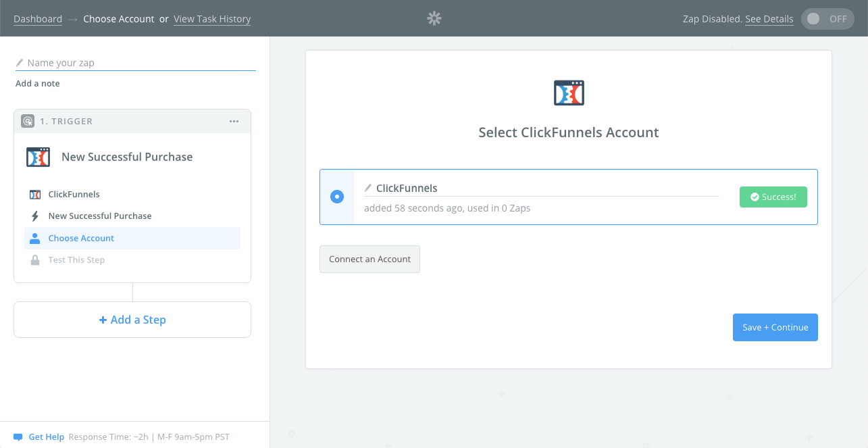Click the chat bubble icon beside Get Help
This screenshot has height=448, width=868.
[x=18, y=437]
